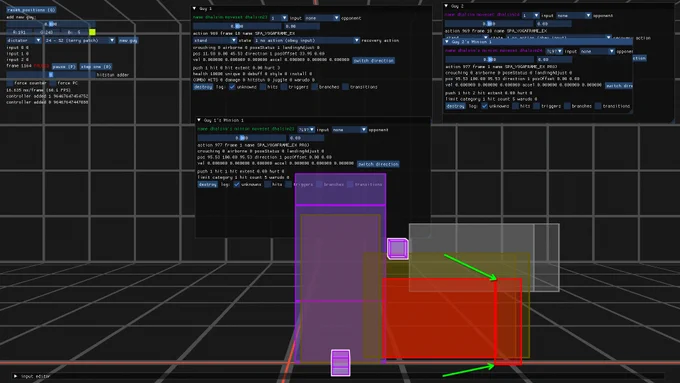The height and width of the screenshot is (383, 680).
Task: Check Guy 2's Minion hits checkbox
Action: (515, 106)
